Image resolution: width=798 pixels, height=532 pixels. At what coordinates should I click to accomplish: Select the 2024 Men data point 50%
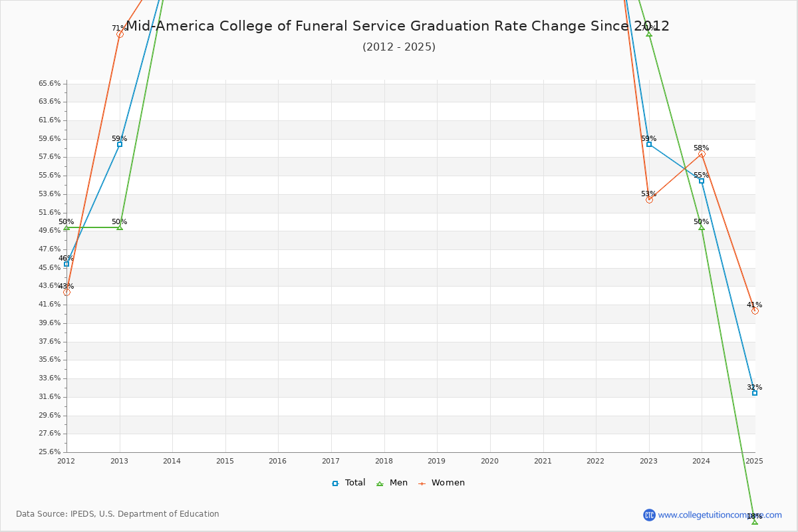pos(702,227)
